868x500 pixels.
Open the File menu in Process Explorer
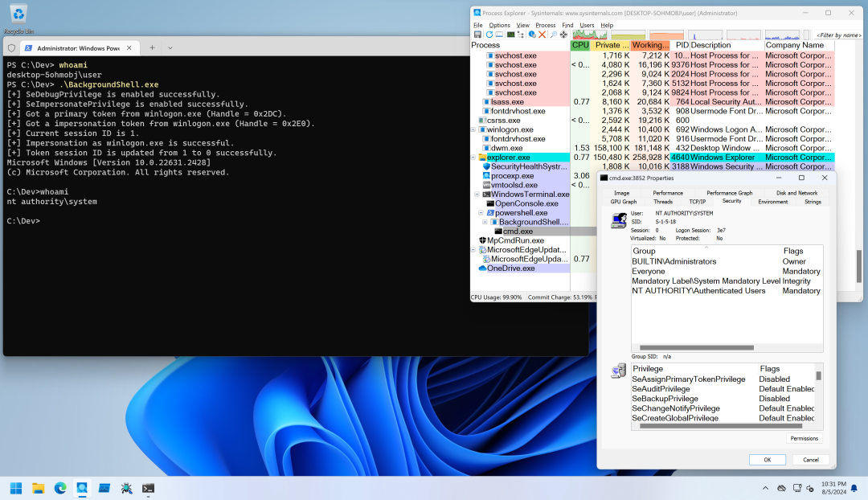click(477, 25)
